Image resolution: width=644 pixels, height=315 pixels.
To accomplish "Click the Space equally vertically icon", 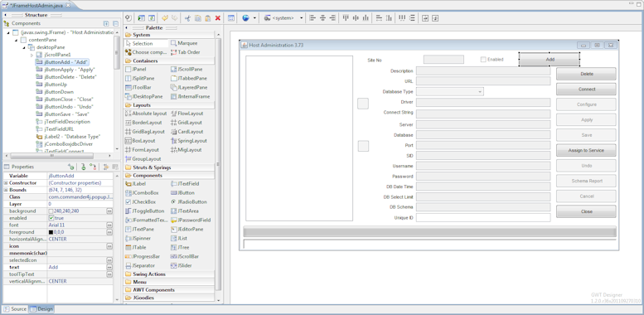I will pos(412,18).
